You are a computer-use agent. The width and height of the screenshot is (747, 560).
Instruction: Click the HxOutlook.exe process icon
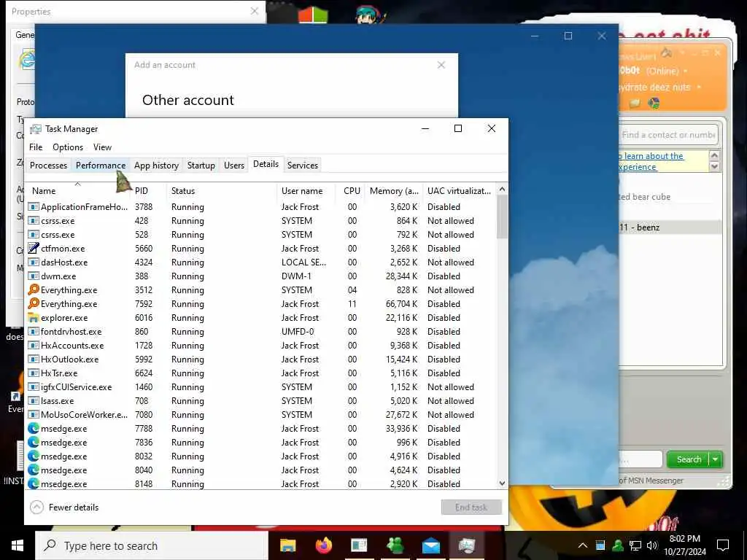pyautogui.click(x=34, y=359)
